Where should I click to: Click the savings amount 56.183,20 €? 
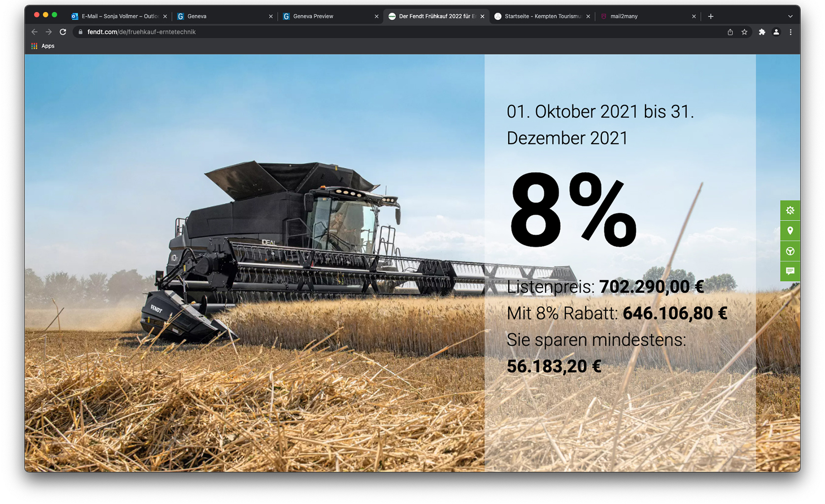(x=554, y=366)
